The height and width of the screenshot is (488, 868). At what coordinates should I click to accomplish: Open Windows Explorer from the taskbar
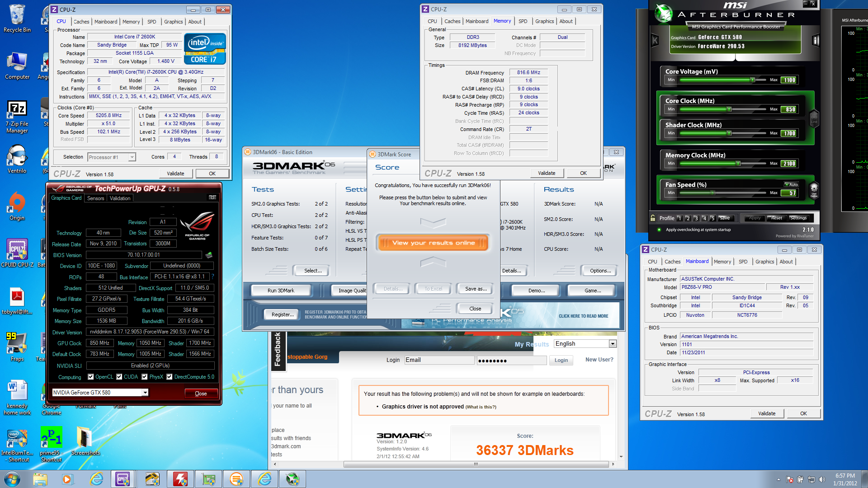point(40,479)
